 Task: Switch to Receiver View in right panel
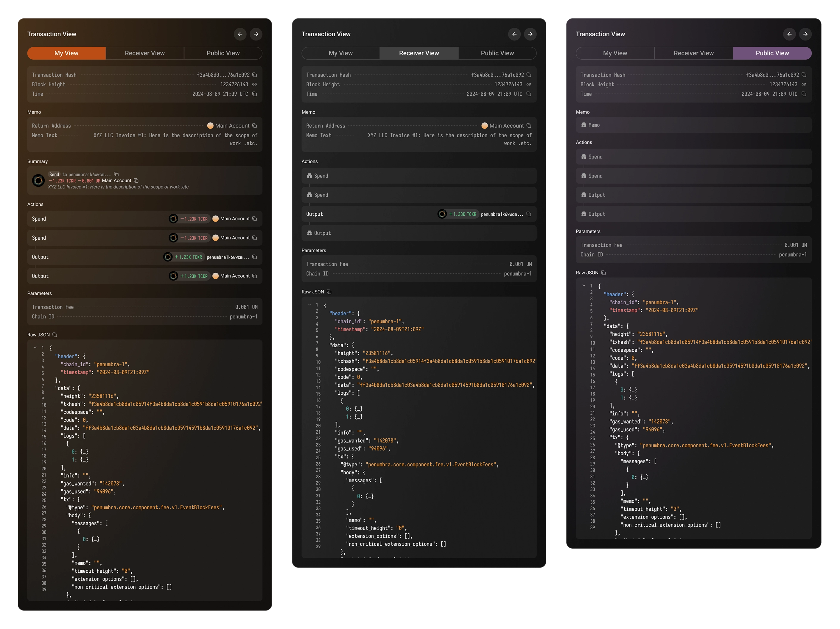point(693,53)
